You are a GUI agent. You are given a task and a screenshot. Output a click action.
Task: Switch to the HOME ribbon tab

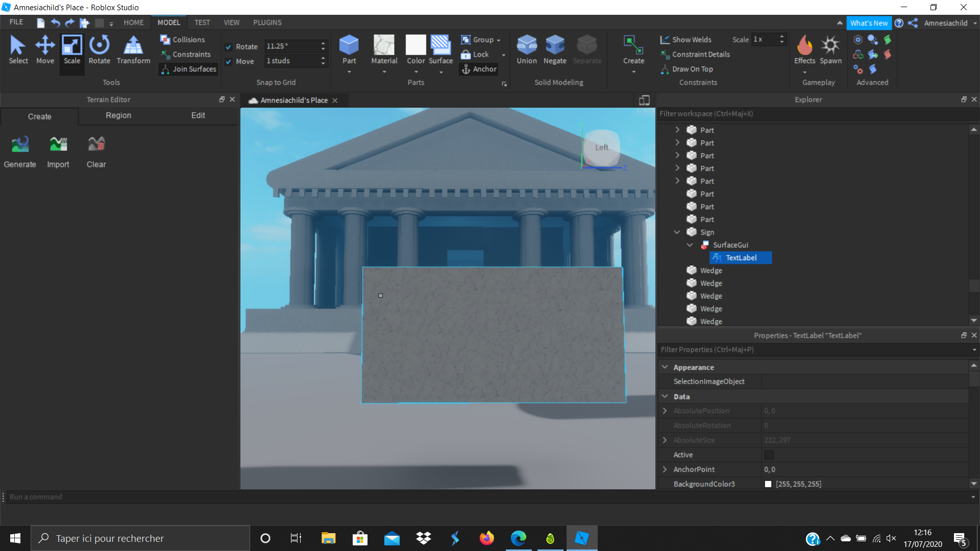point(134,22)
